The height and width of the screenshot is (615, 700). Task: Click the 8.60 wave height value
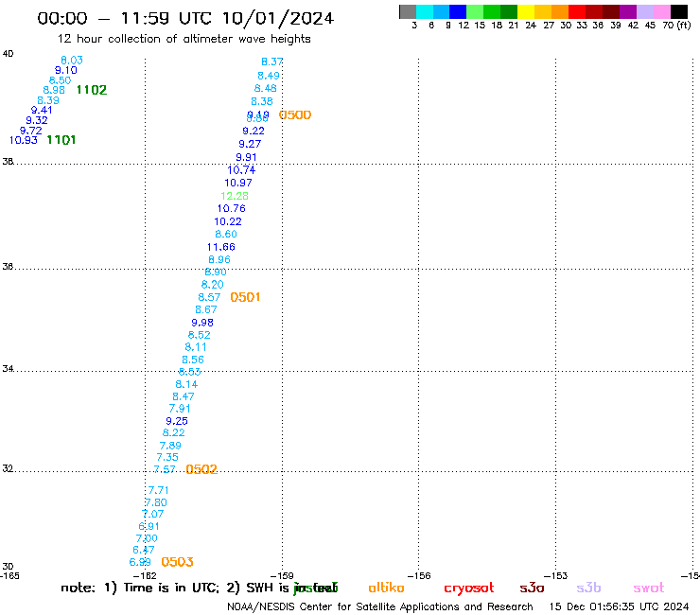(226, 235)
